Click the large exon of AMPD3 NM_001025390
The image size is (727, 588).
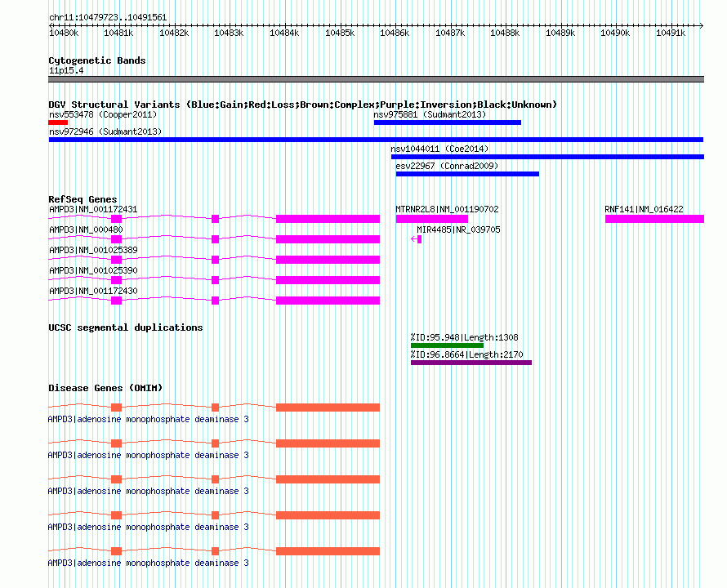pyautogui.click(x=328, y=280)
